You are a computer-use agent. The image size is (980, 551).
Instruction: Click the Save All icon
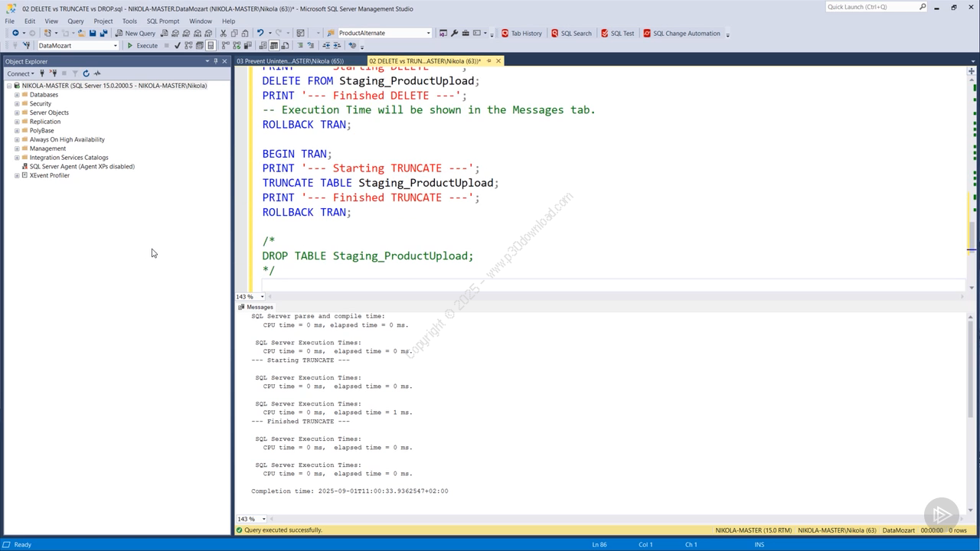pos(103,34)
